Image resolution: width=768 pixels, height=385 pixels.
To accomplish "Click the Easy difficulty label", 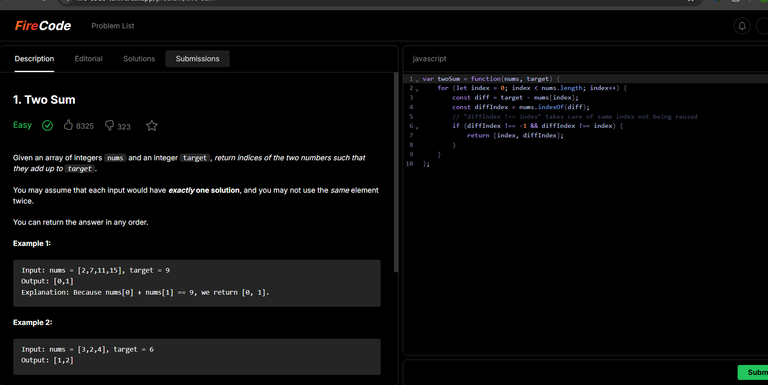I will [x=23, y=125].
